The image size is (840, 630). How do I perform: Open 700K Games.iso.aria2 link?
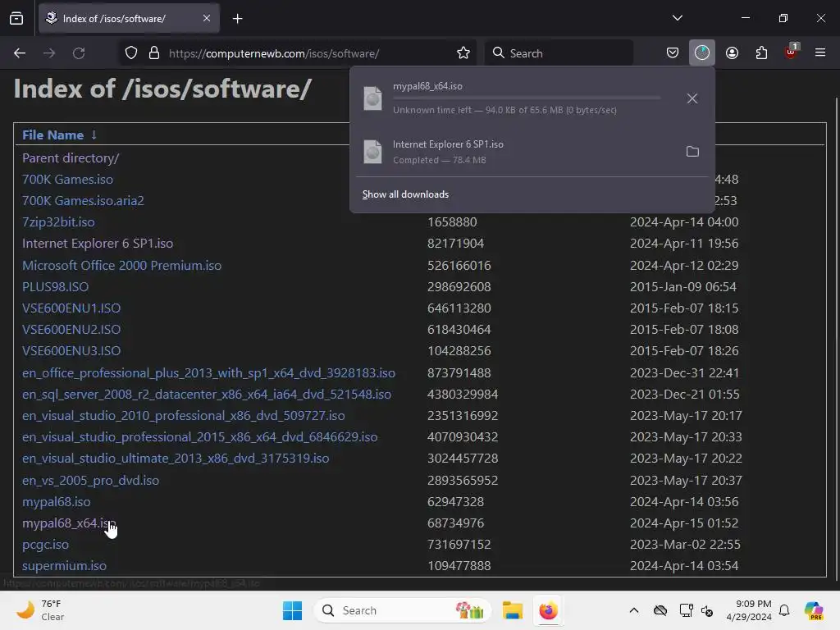(83, 201)
